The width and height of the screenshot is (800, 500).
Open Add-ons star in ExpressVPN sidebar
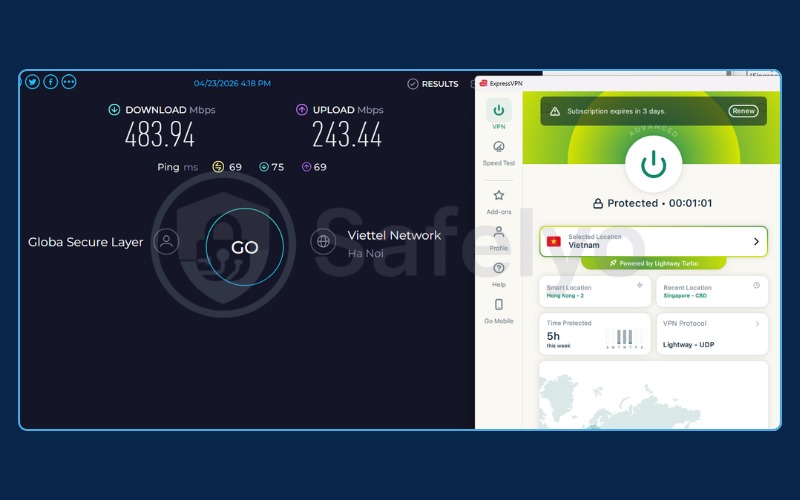[x=498, y=202]
